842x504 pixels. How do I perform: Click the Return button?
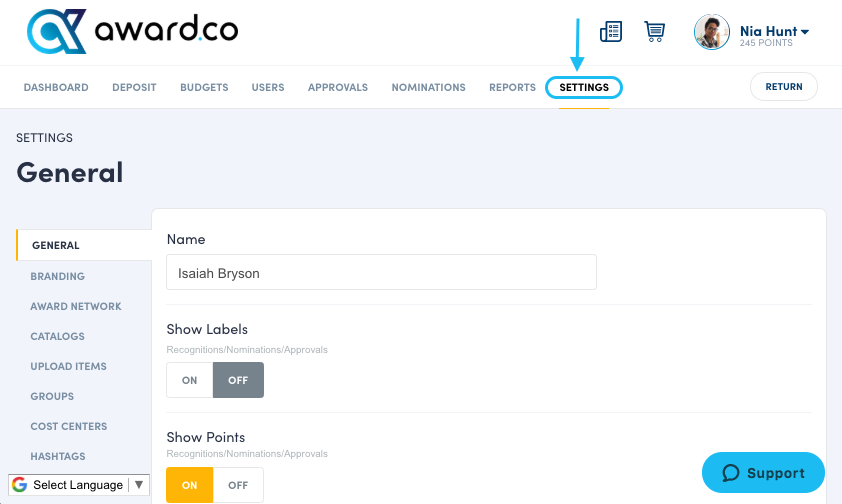[784, 87]
